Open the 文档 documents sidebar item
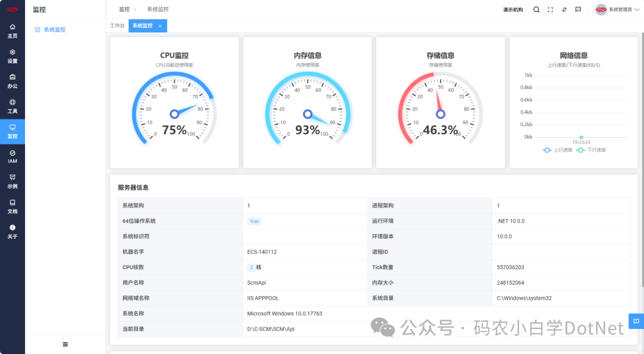This screenshot has height=354, width=644. [x=13, y=207]
